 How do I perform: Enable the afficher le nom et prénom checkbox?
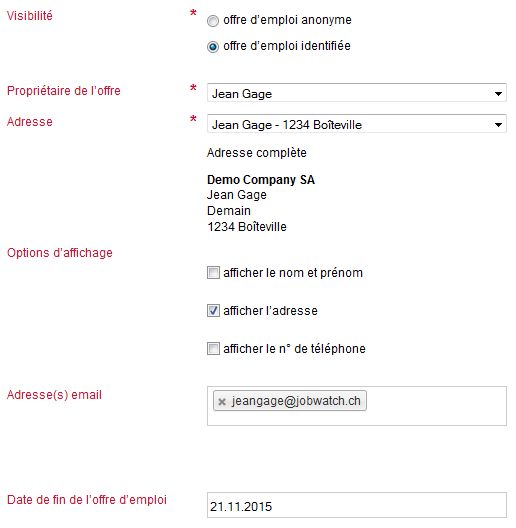(213, 272)
